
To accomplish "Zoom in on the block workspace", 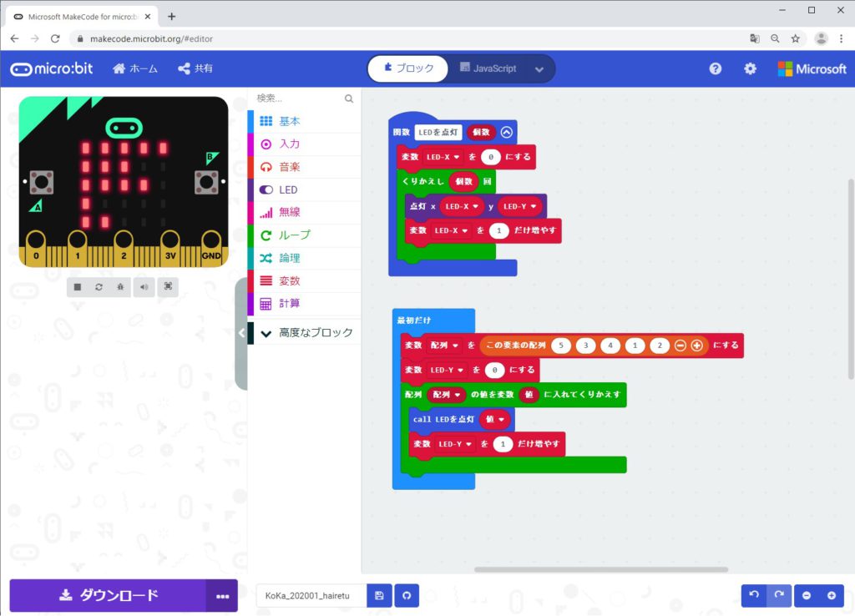I will click(831, 595).
